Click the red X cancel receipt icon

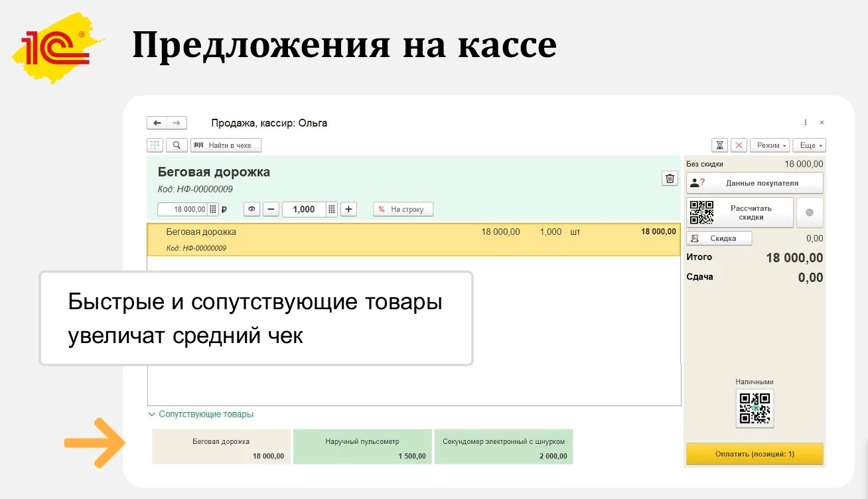739,145
